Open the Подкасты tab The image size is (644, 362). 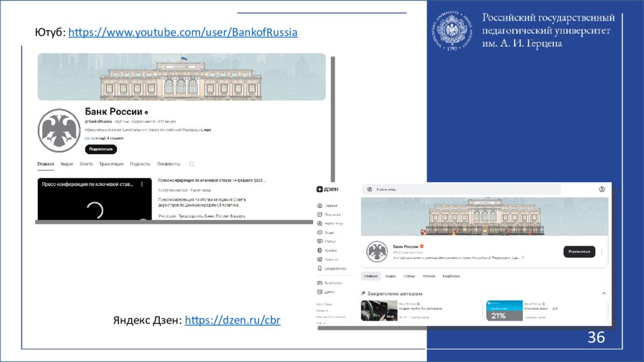(140, 164)
